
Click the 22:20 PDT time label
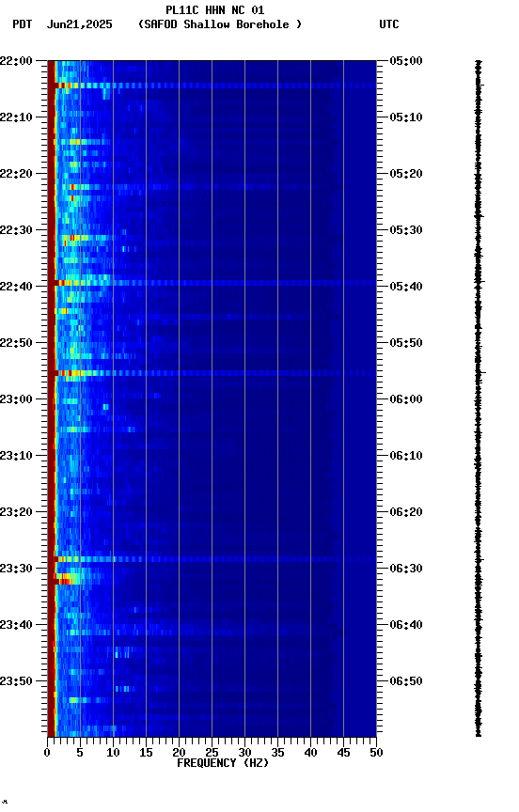point(16,174)
